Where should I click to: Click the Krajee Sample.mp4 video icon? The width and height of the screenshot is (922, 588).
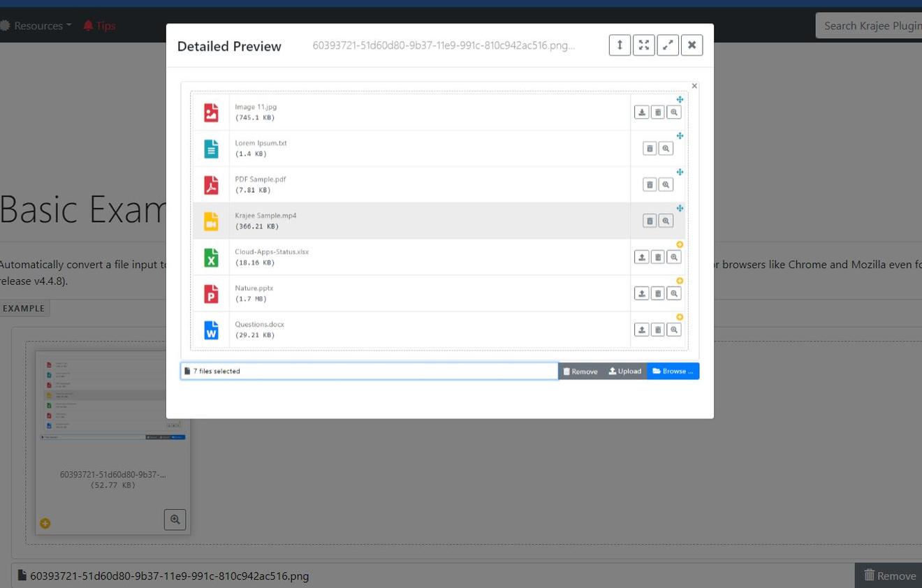tap(211, 221)
